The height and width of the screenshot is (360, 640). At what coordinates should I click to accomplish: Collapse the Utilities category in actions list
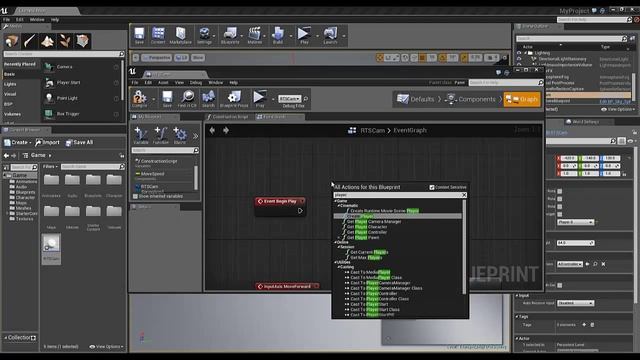pos(335,262)
